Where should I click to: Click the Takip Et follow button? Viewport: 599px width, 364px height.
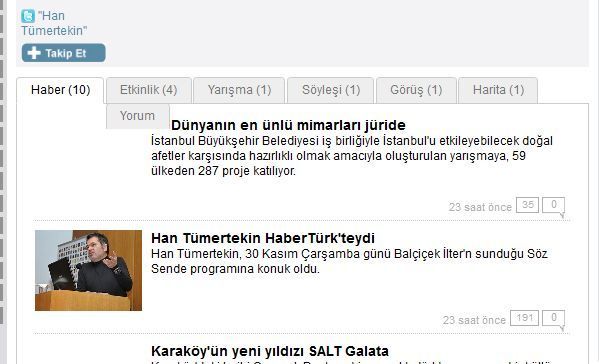coord(63,53)
